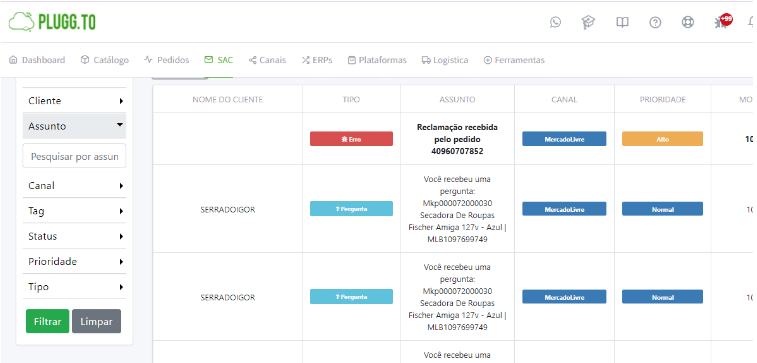Screen dimensions: 757x363
Task: Open the book documentation icon
Action: pos(622,22)
